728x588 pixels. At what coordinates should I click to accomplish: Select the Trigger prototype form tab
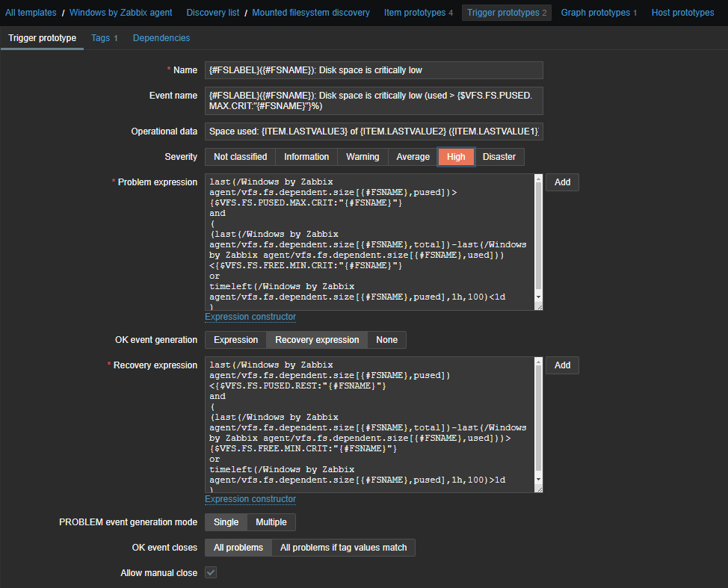pyautogui.click(x=43, y=38)
